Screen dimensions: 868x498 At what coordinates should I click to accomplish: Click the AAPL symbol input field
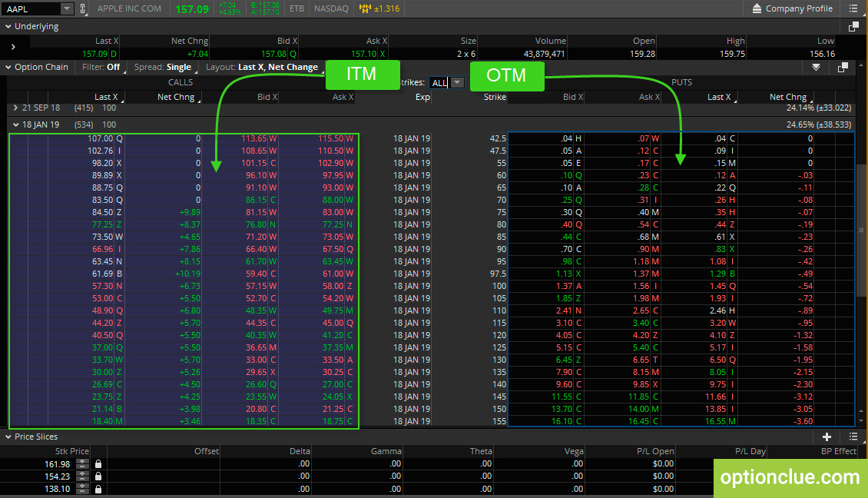(x=32, y=9)
